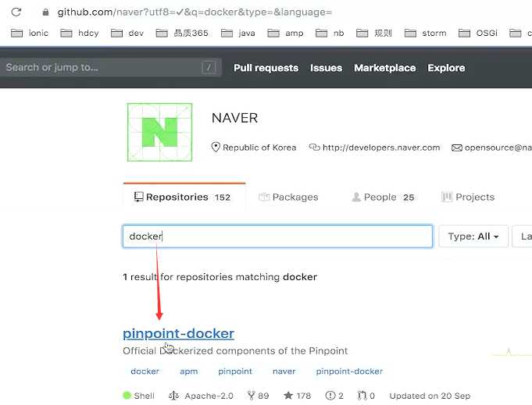Viewport: 532px width, 405px height.
Task: Click the opensource email link
Action: (x=498, y=147)
